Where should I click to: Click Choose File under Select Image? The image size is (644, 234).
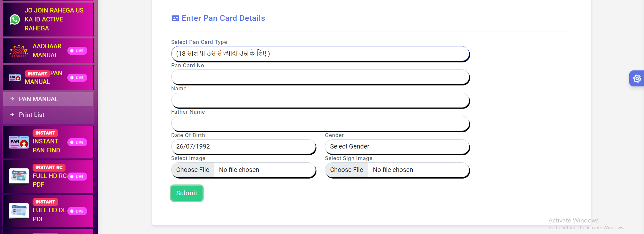pyautogui.click(x=193, y=170)
